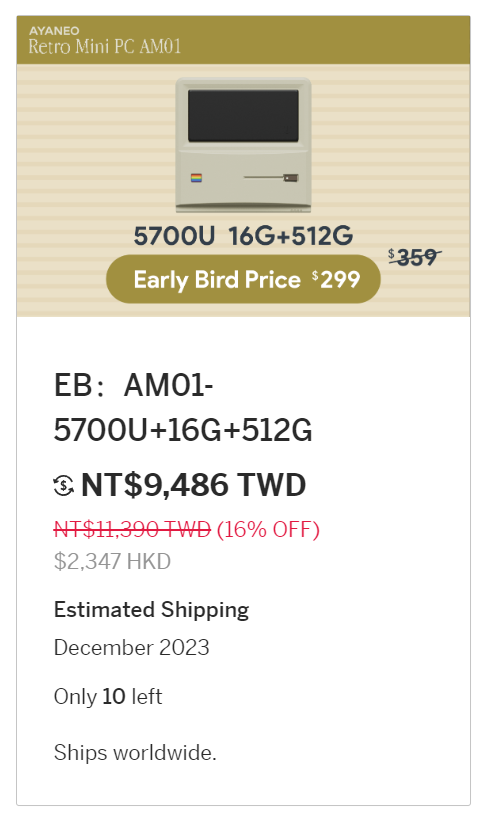Click the currency conversion icon beside NT$9,486
This screenshot has height=826, width=483.
pos(64,486)
